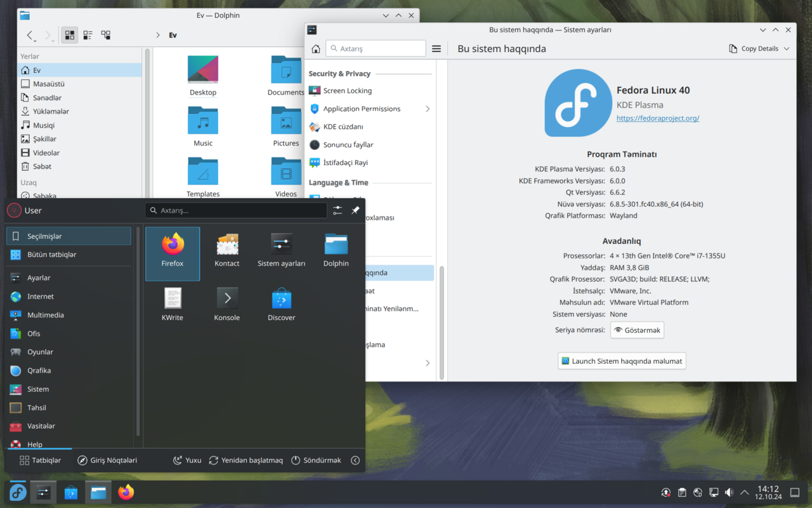This screenshot has height=508, width=812.
Task: Select Yükləmələr in Dolphin places
Action: click(80, 111)
